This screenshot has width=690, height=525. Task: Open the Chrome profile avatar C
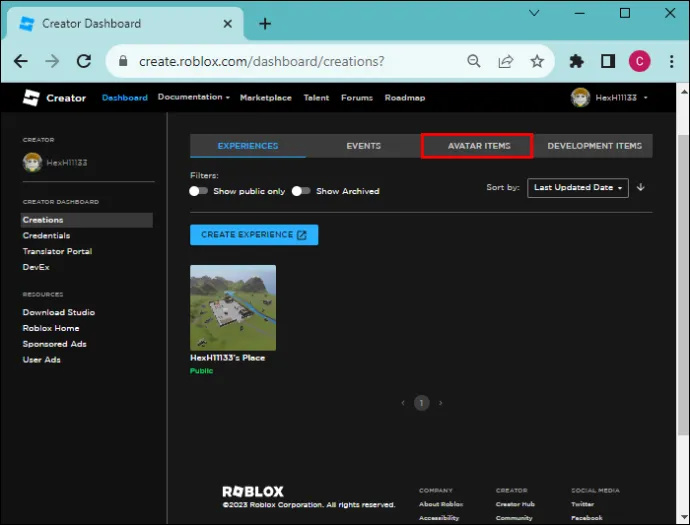point(639,61)
